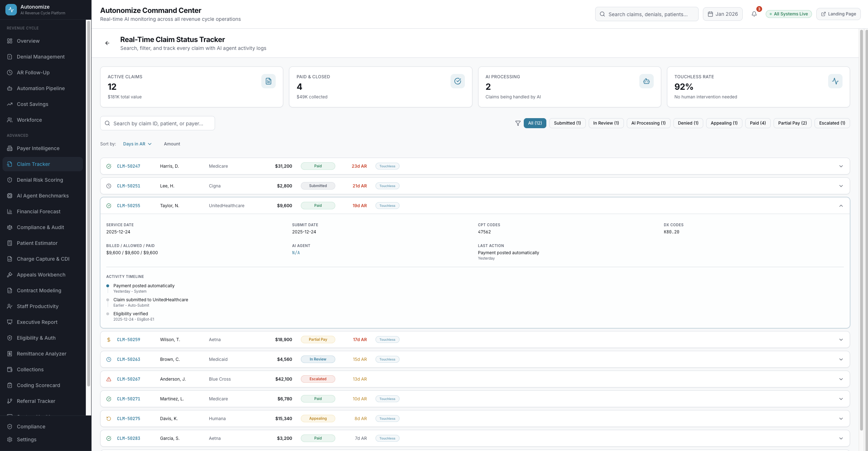868x451 pixels.
Task: Enable the Denied (1) filter chip
Action: click(688, 123)
